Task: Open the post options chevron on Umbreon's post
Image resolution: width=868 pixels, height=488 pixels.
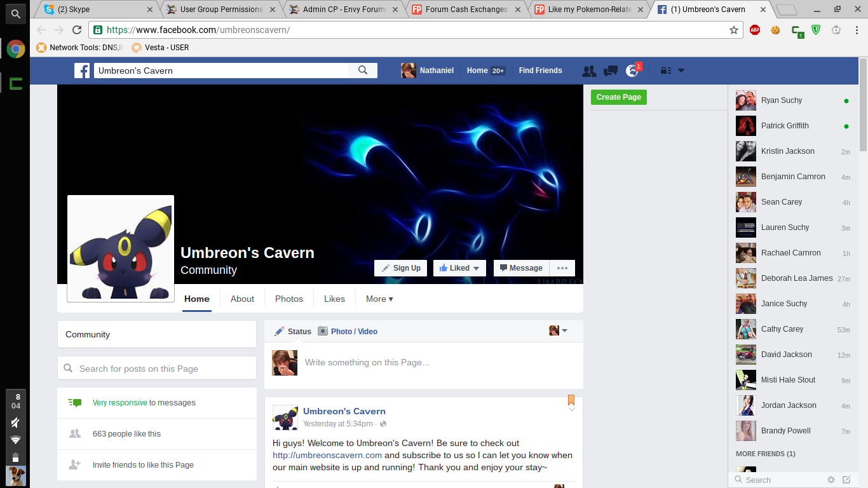Action: pyautogui.click(x=571, y=410)
